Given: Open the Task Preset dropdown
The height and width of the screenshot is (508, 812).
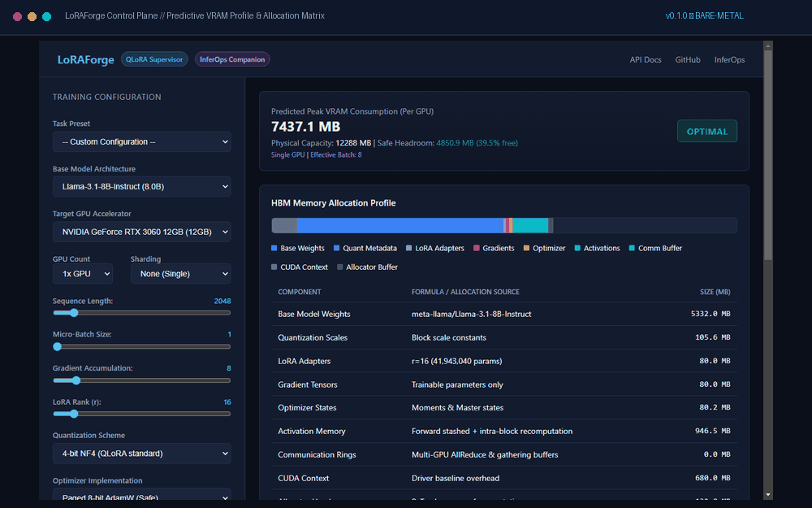Looking at the screenshot, I should coord(141,141).
